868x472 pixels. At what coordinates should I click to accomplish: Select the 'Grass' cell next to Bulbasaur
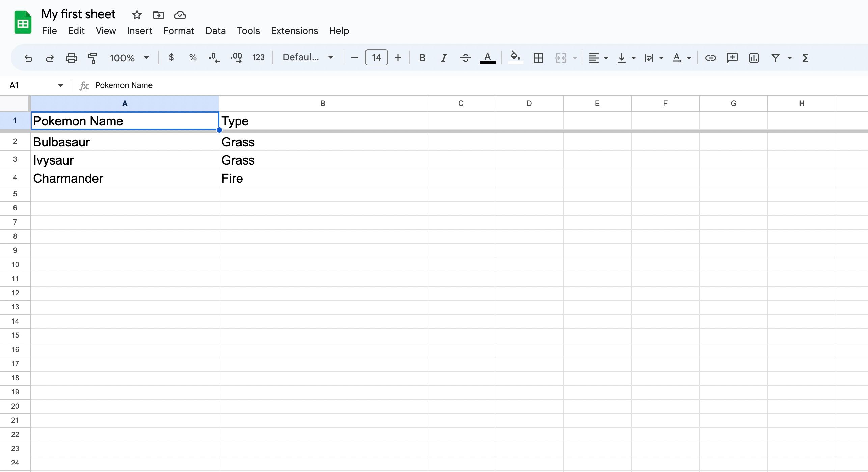click(323, 142)
